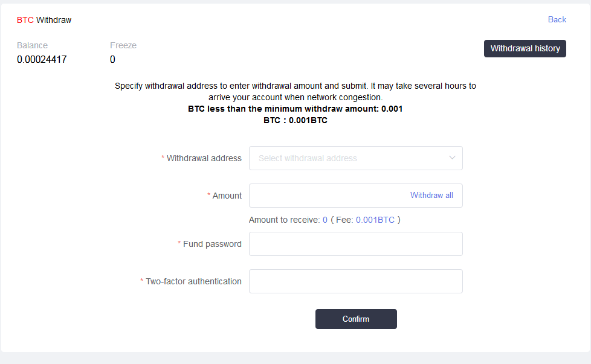The height and width of the screenshot is (364, 591).
Task: Click the Two-factor authentication input box
Action: tap(355, 281)
